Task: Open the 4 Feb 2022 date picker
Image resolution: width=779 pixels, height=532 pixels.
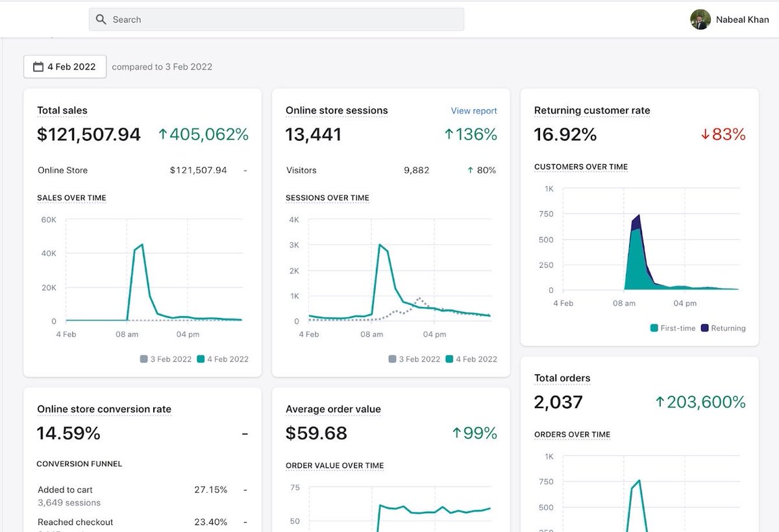Action: point(65,66)
